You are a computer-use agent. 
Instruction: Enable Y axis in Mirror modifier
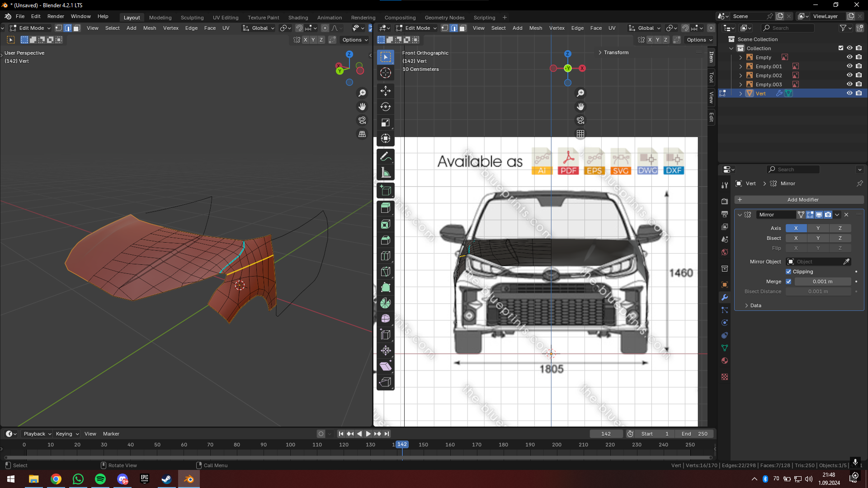(817, 228)
